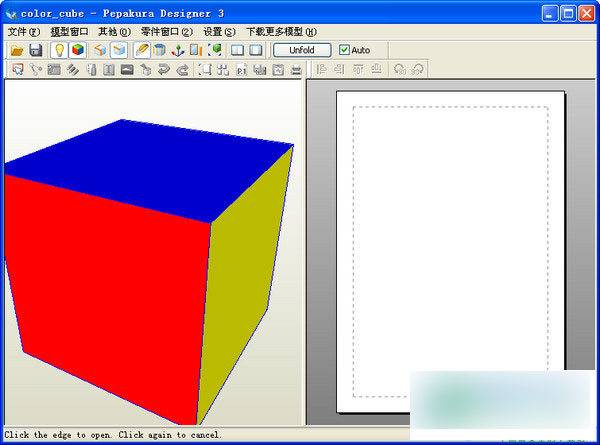
Task: Click the printer icon
Action: tap(296, 70)
